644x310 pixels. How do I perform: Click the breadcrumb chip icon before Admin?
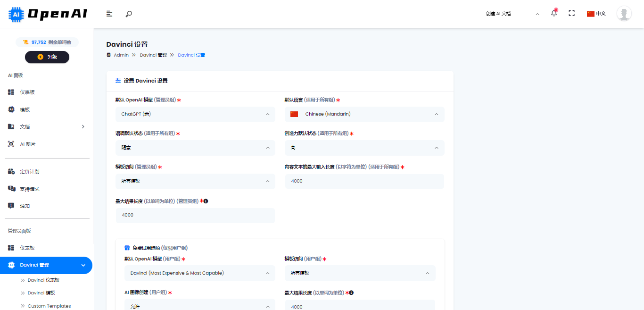pos(109,55)
